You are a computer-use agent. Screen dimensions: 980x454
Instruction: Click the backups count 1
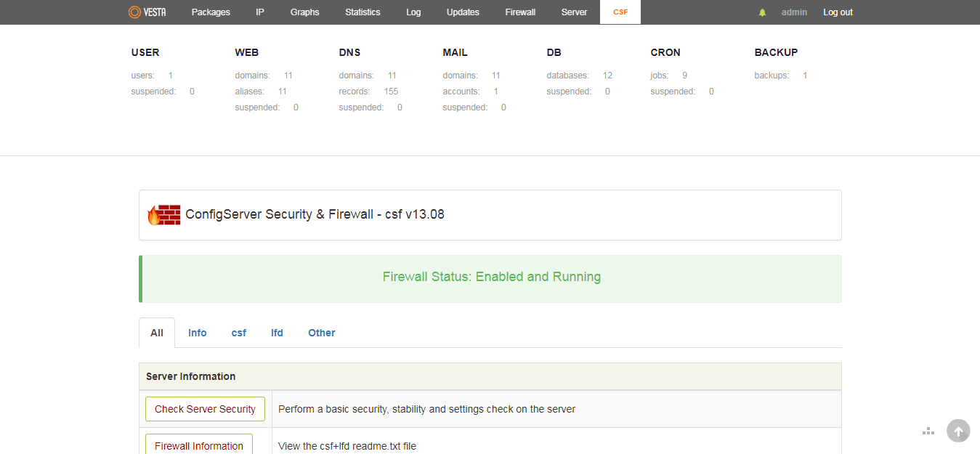click(x=805, y=76)
